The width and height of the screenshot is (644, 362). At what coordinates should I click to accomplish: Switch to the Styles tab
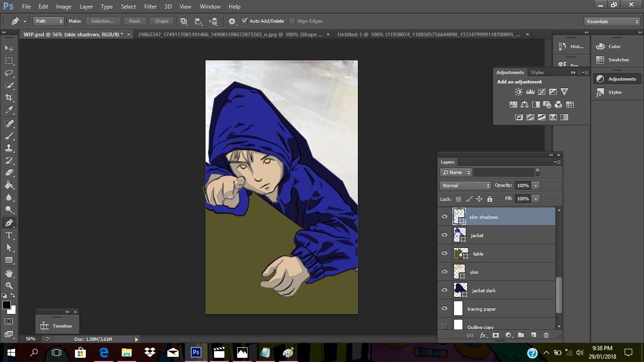click(537, 73)
